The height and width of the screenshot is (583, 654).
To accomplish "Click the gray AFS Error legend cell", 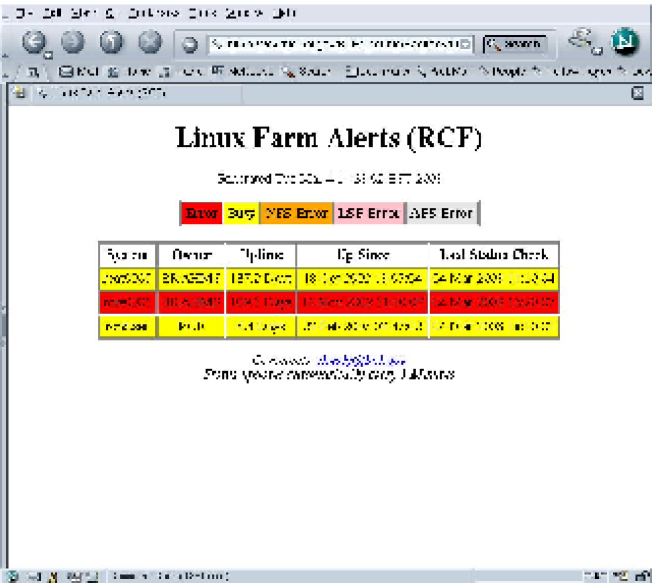I will 441,213.
